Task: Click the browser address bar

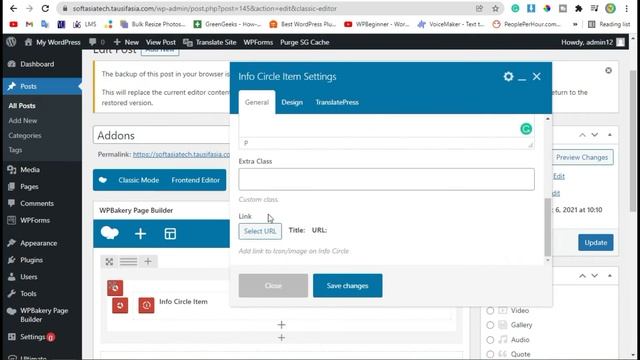Action: click(x=269, y=8)
